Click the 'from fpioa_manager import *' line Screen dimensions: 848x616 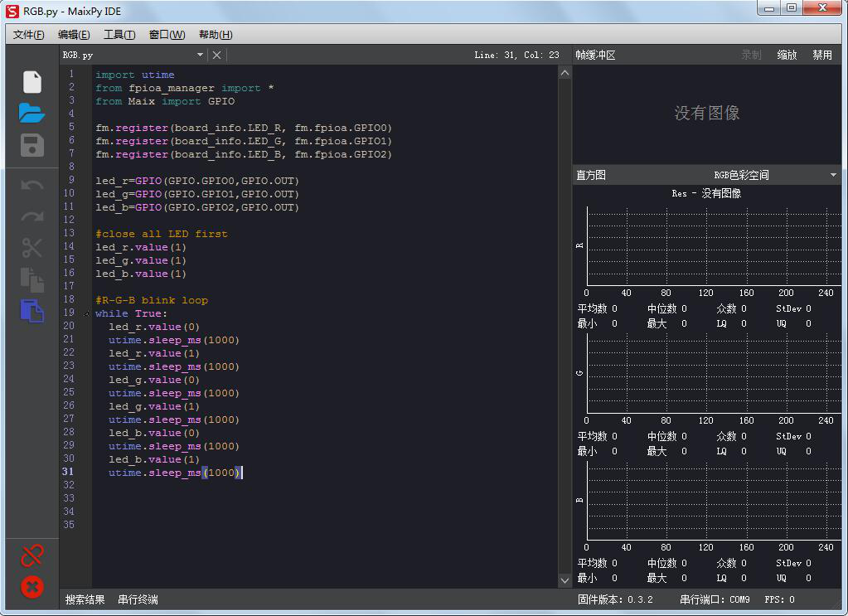coord(184,88)
